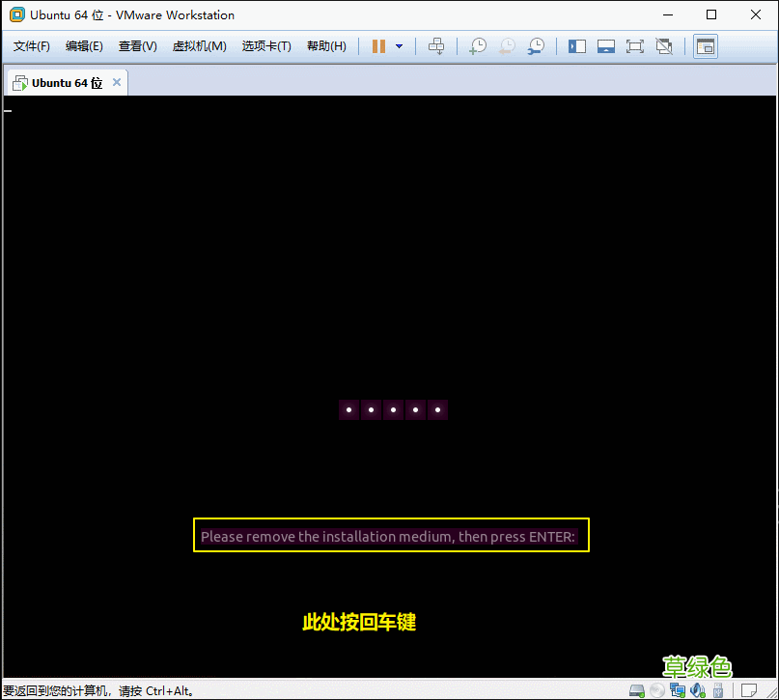Switch to Unity mode
Image resolution: width=779 pixels, height=700 pixels.
click(664, 46)
